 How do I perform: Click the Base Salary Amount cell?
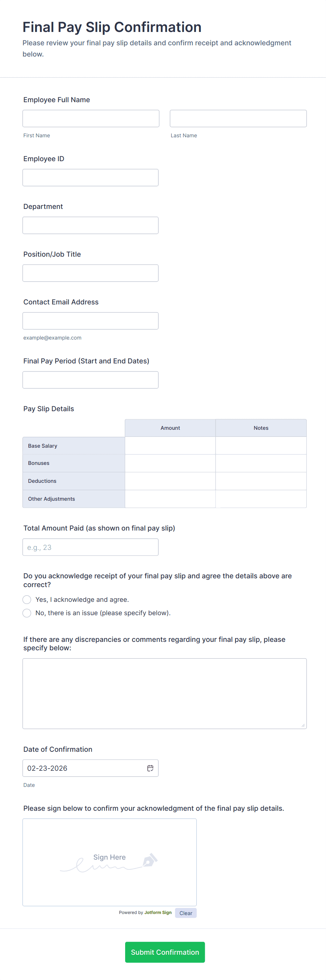pos(170,446)
